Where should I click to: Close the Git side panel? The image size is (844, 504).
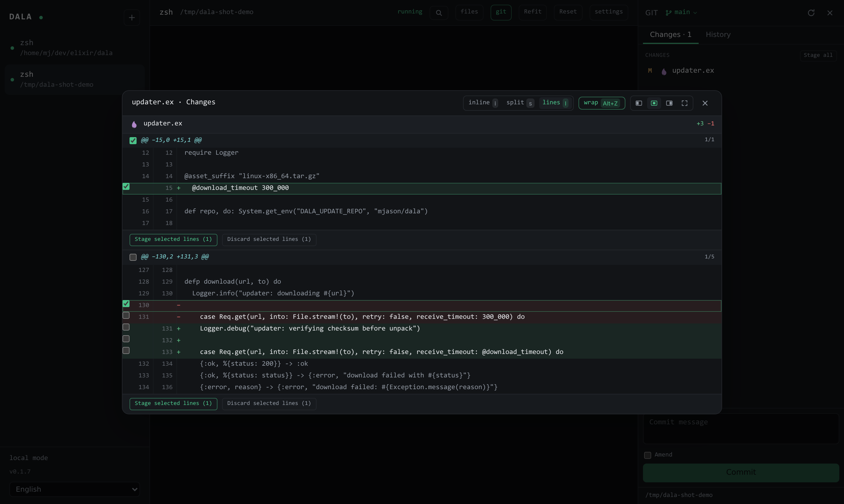(830, 13)
